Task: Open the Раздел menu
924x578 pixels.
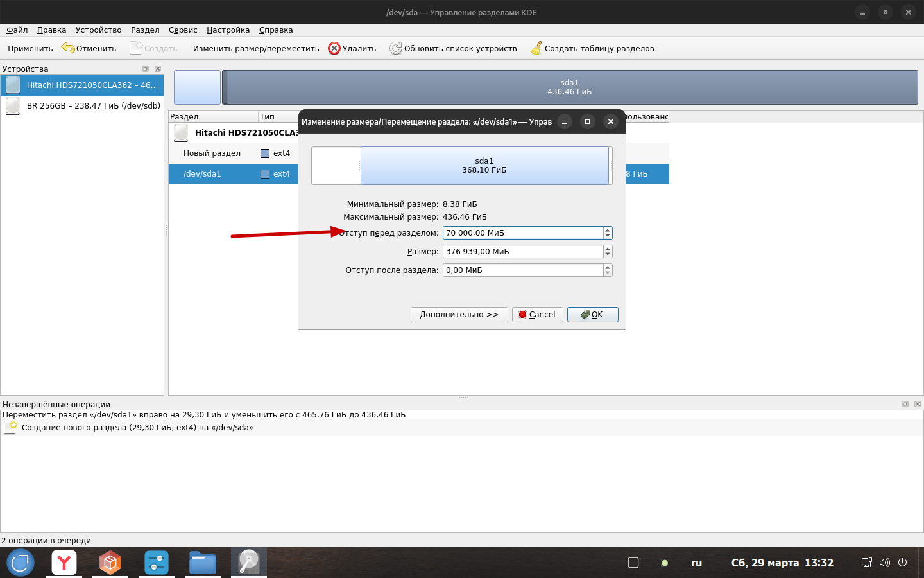Action: [x=145, y=30]
